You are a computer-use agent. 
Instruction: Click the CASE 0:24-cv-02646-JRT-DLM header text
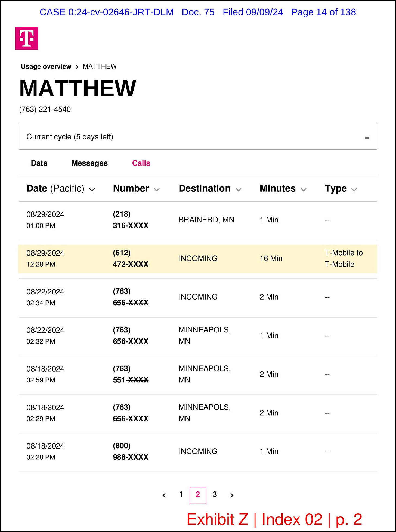(107, 12)
